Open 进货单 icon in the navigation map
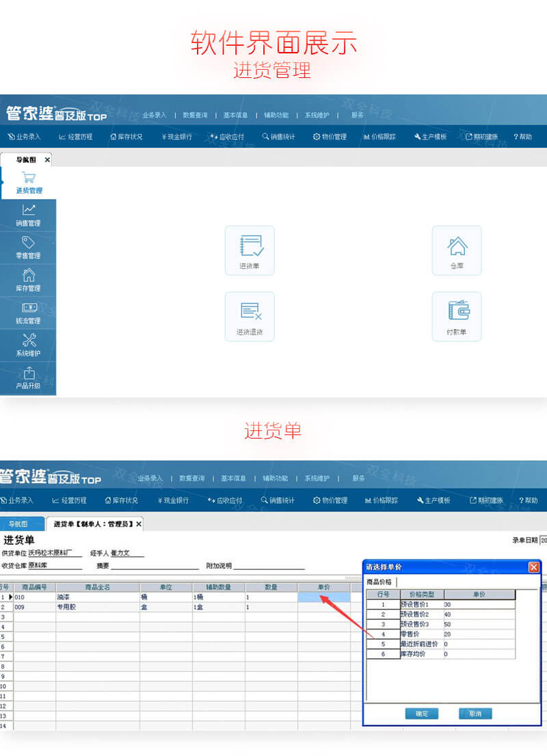 (x=250, y=250)
